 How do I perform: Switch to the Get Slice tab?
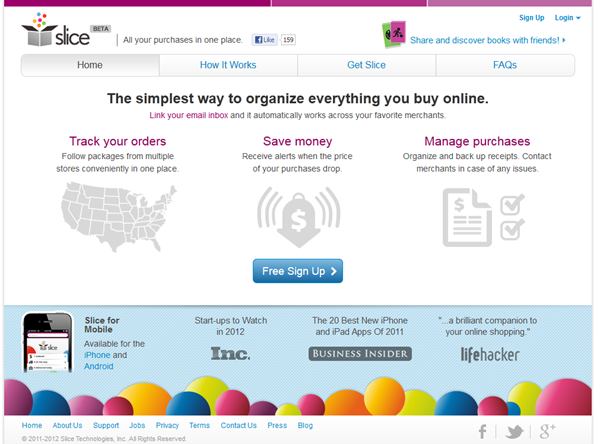point(366,65)
